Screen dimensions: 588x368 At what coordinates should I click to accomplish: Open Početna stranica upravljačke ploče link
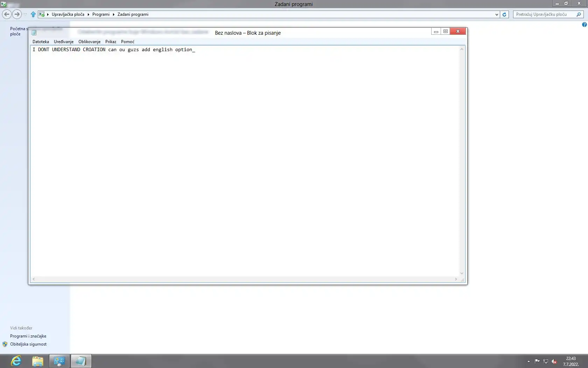[18, 31]
